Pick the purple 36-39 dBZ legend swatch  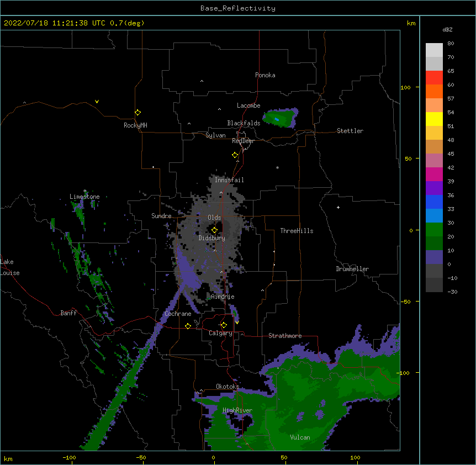434,188
